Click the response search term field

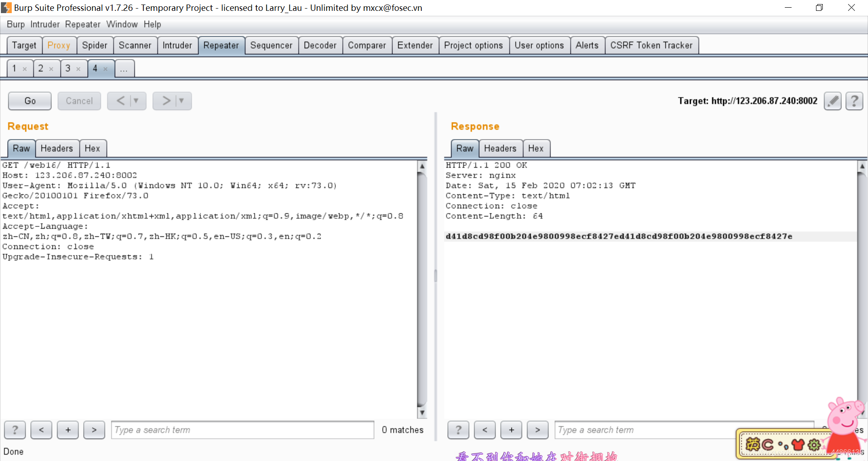(684, 430)
